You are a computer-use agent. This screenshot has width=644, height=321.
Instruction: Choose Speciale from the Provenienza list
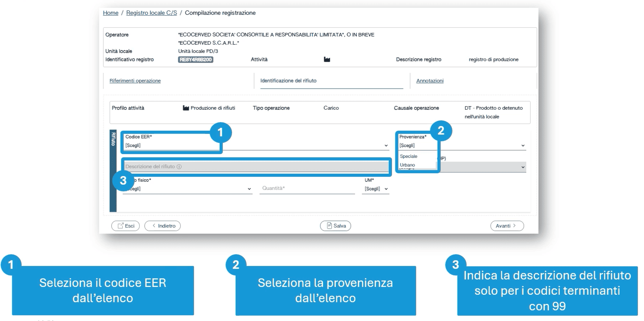click(409, 156)
